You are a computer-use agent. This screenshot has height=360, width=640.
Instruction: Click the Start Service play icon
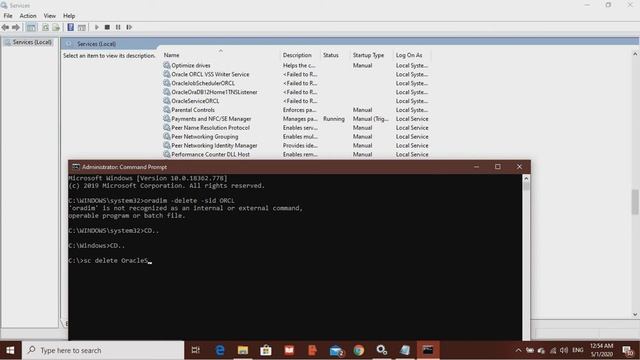coord(97,27)
